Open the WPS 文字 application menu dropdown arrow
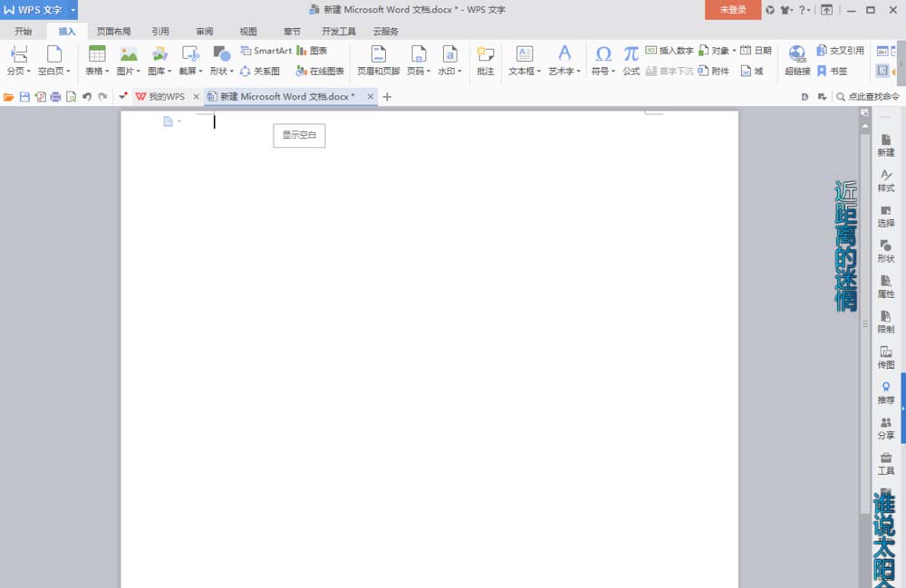The width and height of the screenshot is (906, 588). click(x=73, y=10)
